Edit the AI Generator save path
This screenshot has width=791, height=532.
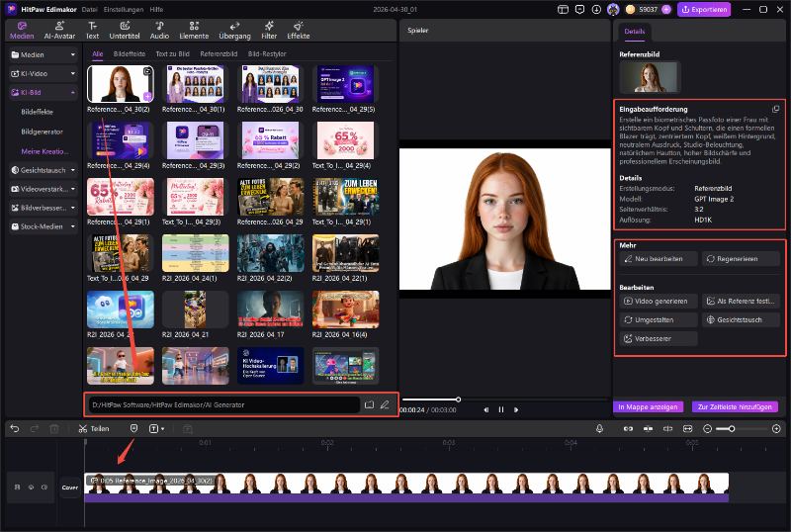pos(385,404)
